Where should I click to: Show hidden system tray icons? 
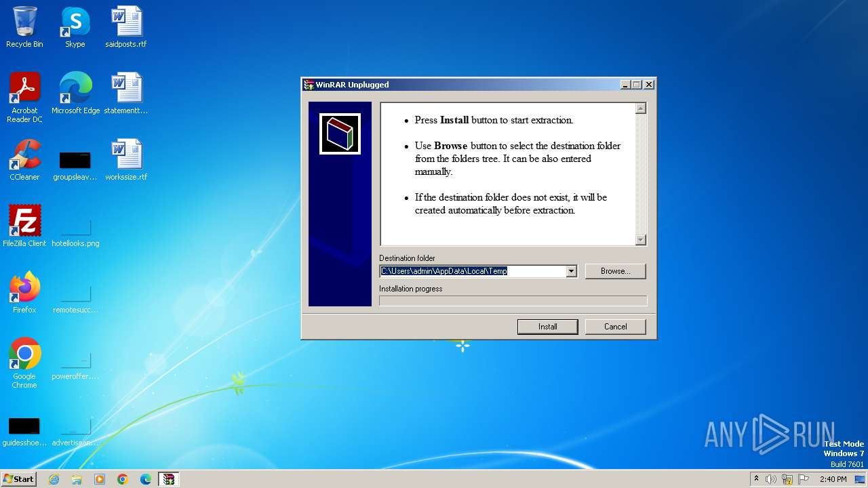pyautogui.click(x=756, y=479)
